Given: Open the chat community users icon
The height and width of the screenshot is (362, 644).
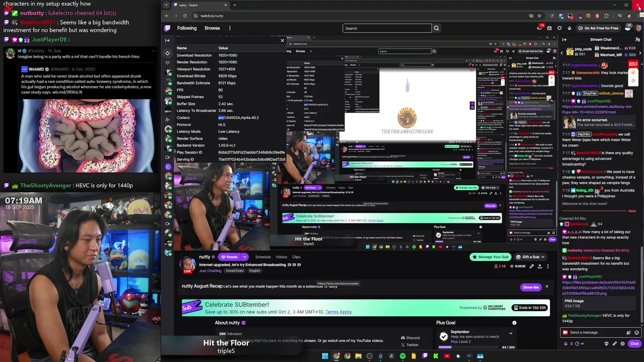Looking at the screenshot, I should point(638,40).
